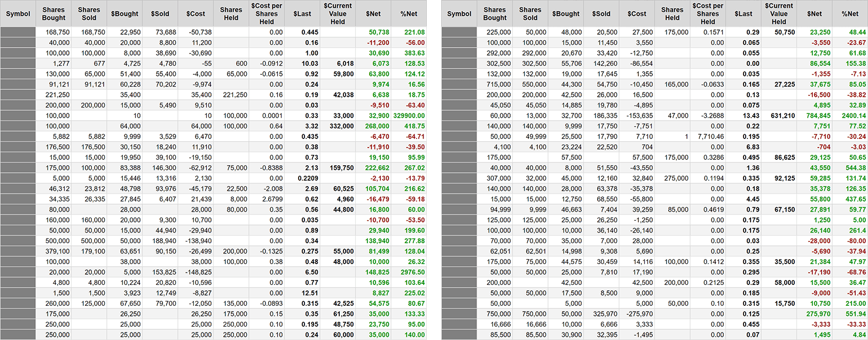Click right table's $Last column header

(x=743, y=14)
